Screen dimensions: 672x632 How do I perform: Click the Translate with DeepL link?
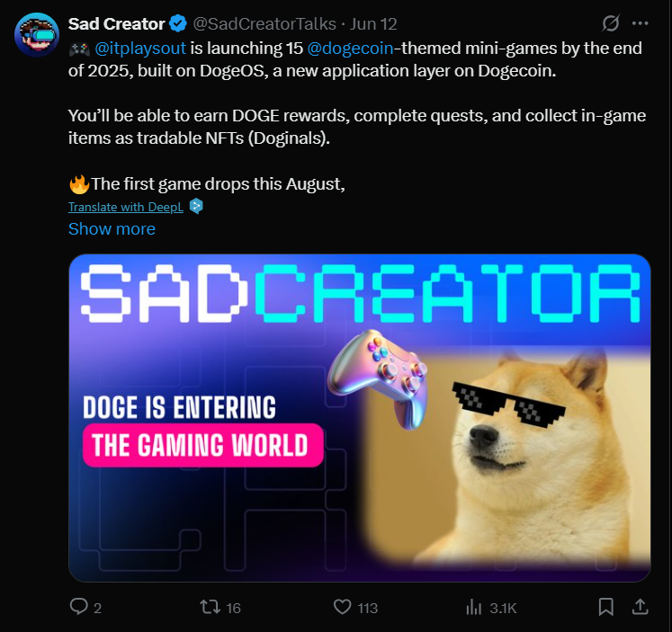126,207
